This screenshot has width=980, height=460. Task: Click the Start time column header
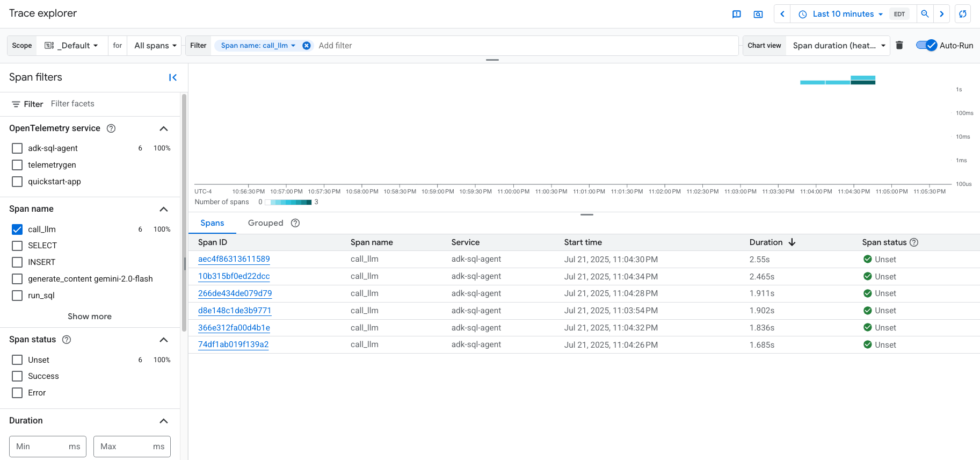[x=583, y=242]
